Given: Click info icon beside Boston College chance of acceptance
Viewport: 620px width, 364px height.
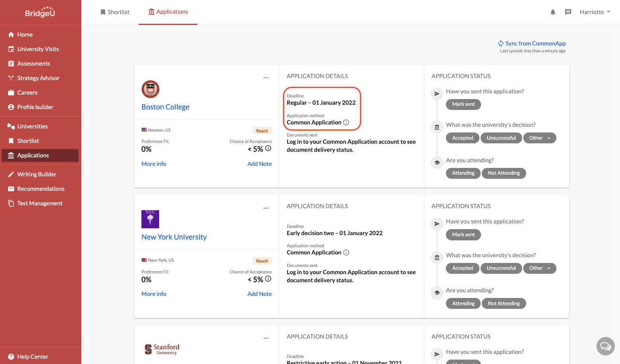Looking at the screenshot, I should [268, 149].
